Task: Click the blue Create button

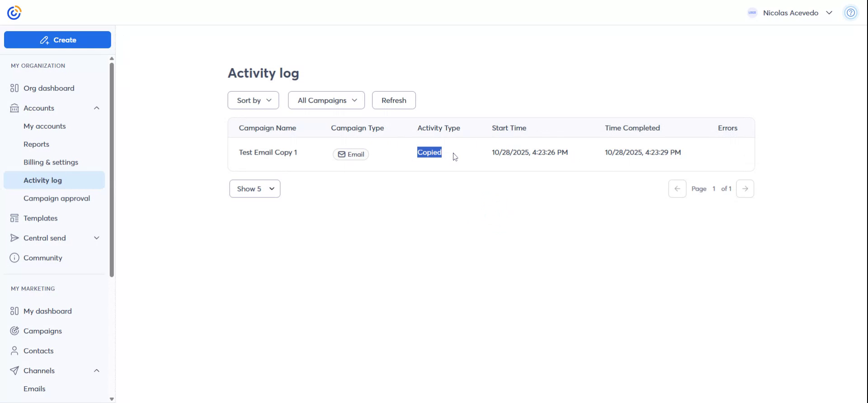Action: (x=57, y=40)
